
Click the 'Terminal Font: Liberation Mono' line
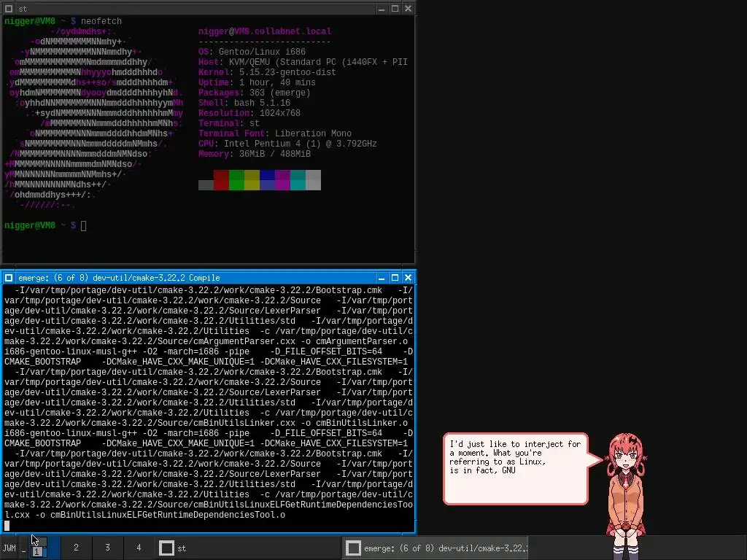click(x=275, y=134)
